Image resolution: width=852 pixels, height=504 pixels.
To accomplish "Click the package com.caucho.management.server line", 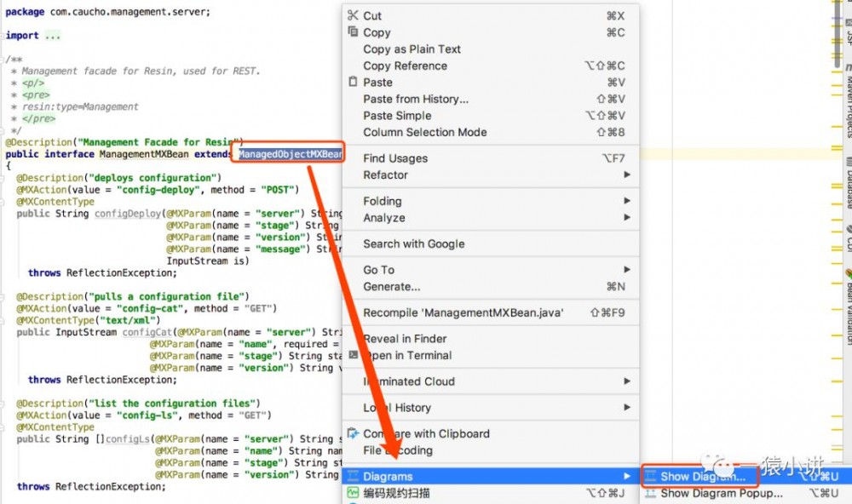I will 107,11.
